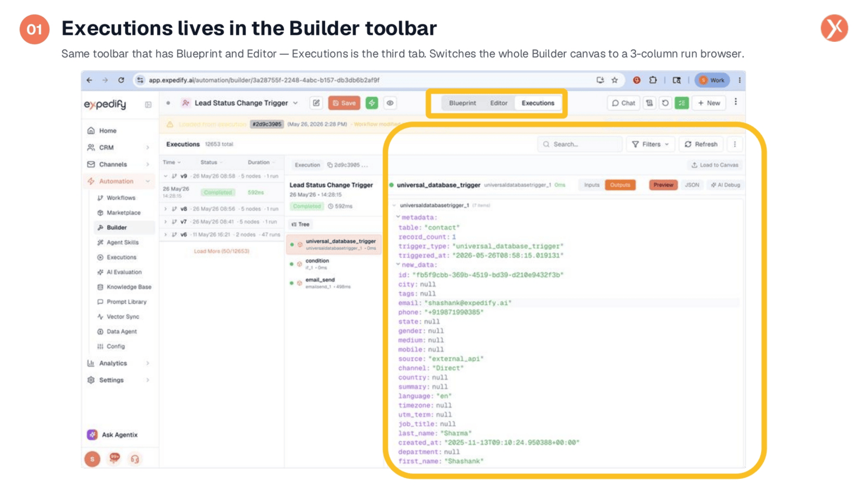Select the JSON display mode

[692, 185]
